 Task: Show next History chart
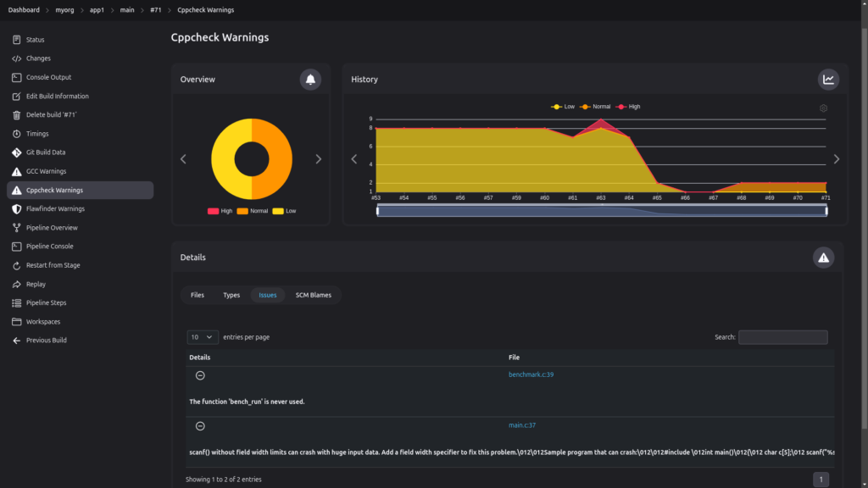837,159
